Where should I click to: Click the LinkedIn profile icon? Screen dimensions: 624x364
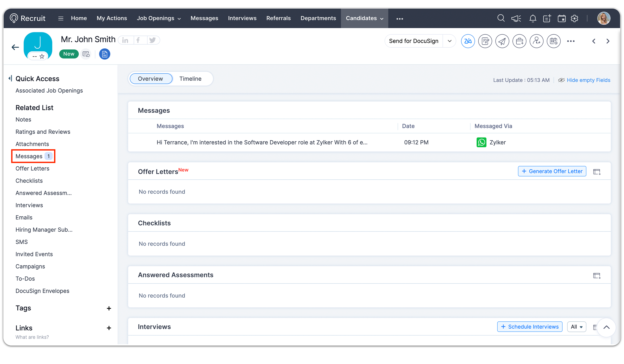[x=125, y=40]
